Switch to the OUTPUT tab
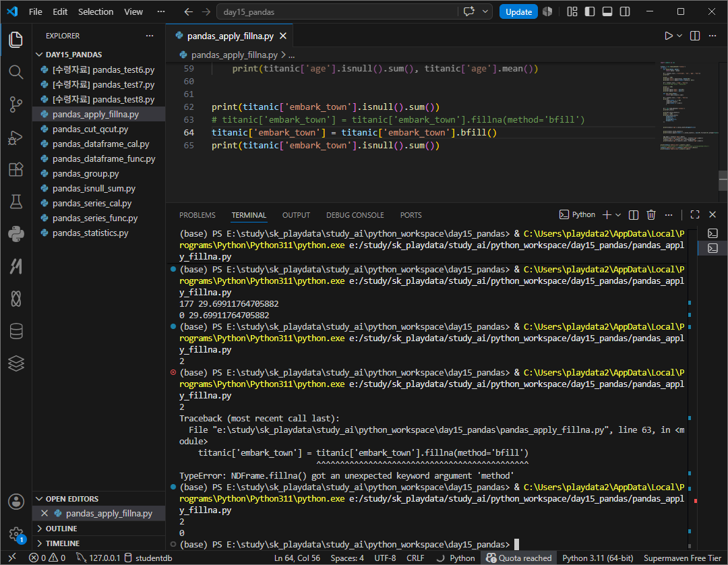This screenshot has width=728, height=565. (x=296, y=215)
